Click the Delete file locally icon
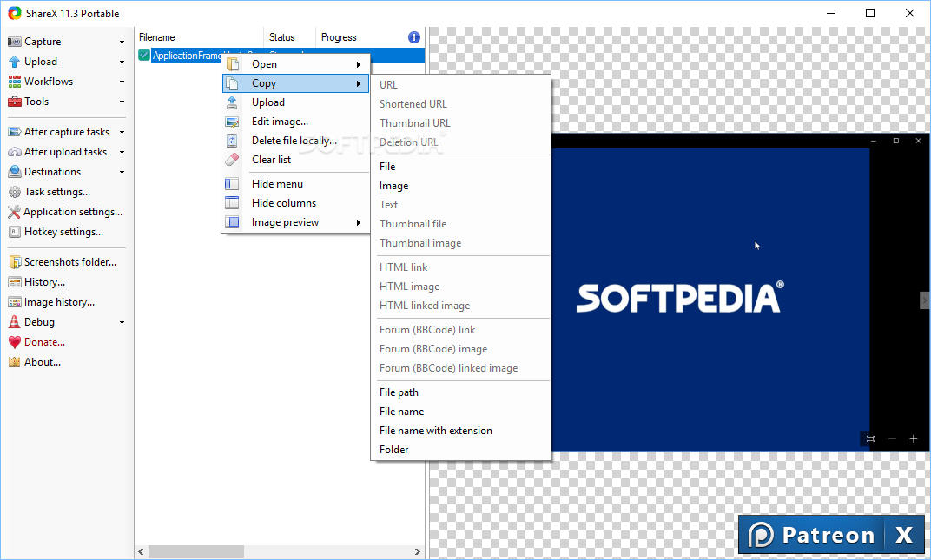Viewport: 931px width, 560px height. click(232, 141)
